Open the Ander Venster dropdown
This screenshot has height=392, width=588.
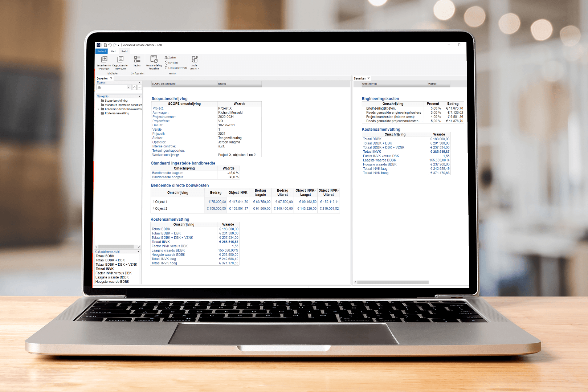195,62
